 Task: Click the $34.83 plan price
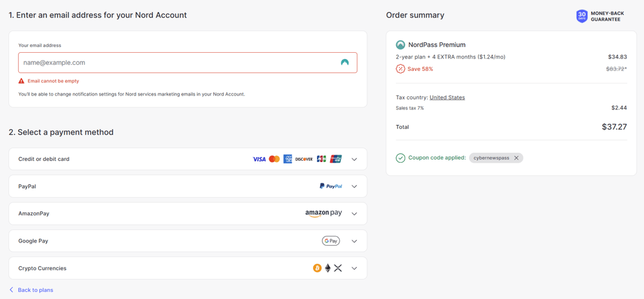coord(618,57)
